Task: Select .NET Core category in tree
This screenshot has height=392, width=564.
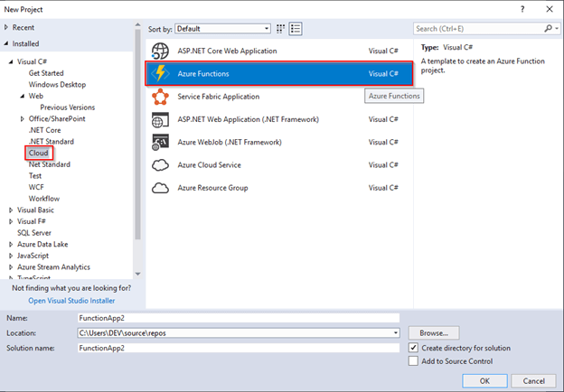Action: (44, 130)
